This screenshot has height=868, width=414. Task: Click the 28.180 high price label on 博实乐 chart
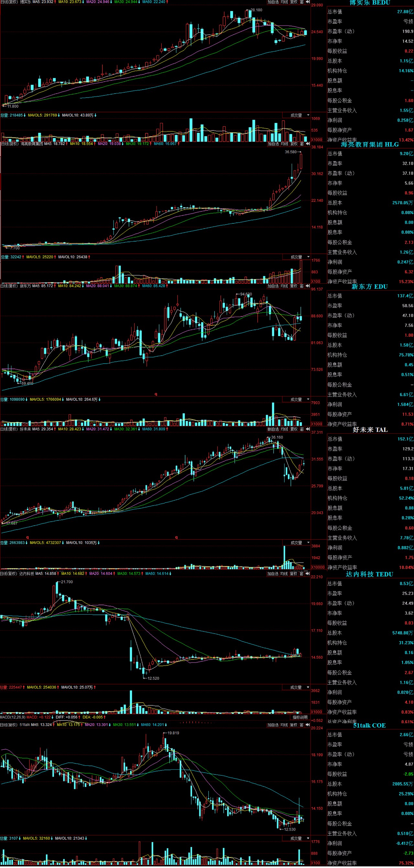(256, 10)
